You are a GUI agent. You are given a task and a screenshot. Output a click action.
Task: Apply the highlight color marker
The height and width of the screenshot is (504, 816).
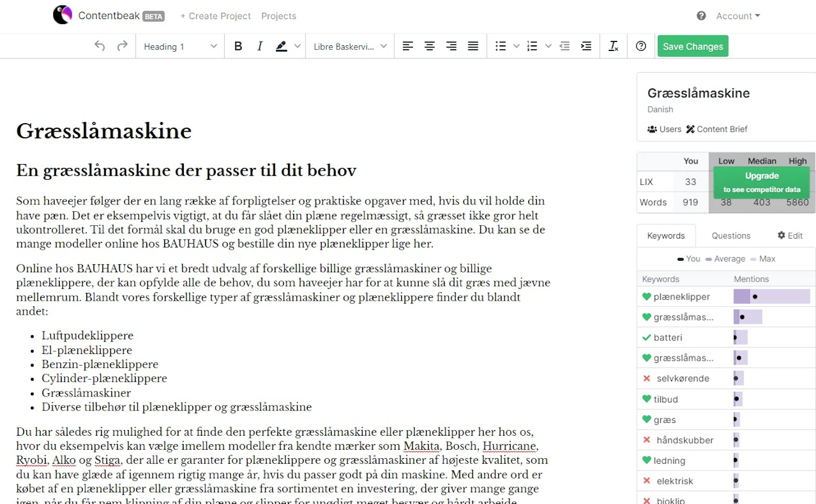pyautogui.click(x=281, y=46)
